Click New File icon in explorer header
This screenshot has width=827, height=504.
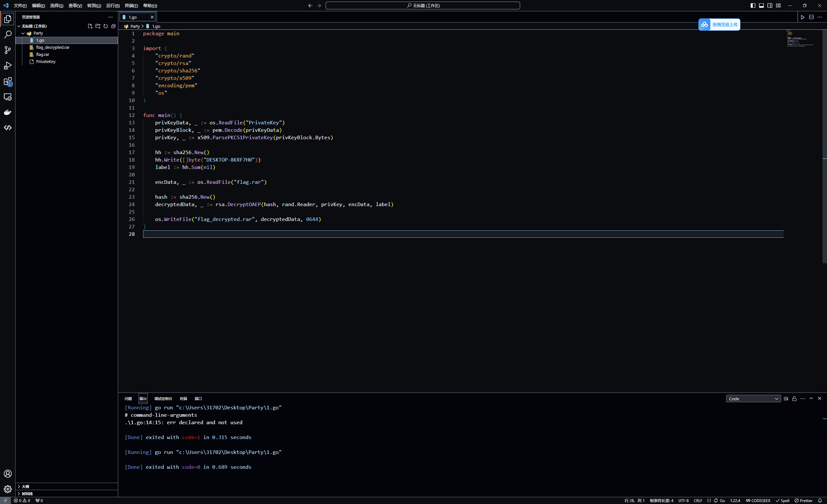coord(90,26)
